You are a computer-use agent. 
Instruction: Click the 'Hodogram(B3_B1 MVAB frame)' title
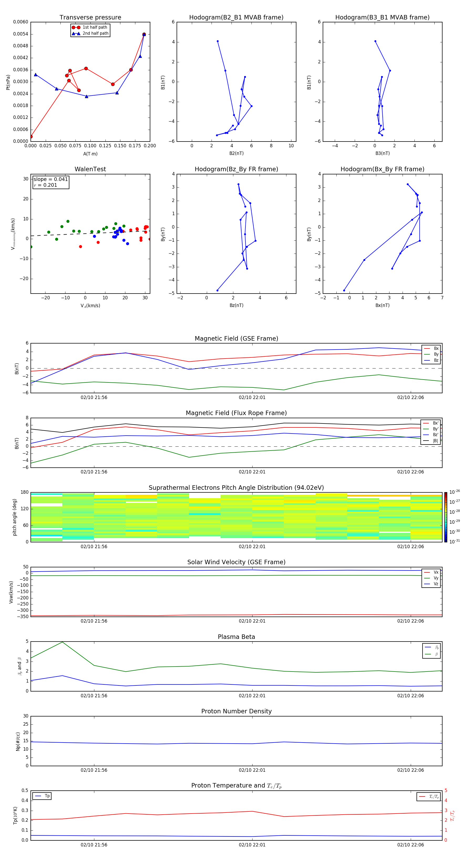tap(382, 18)
